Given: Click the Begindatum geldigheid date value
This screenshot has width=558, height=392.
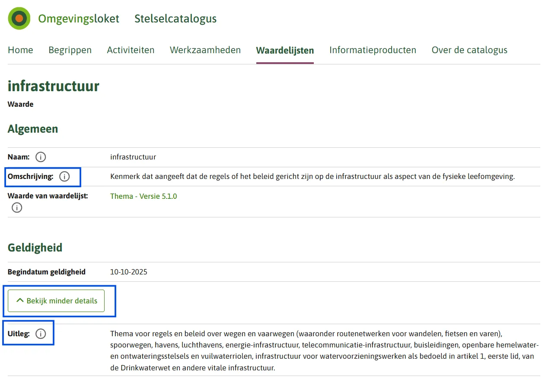Looking at the screenshot, I should click(x=129, y=271).
